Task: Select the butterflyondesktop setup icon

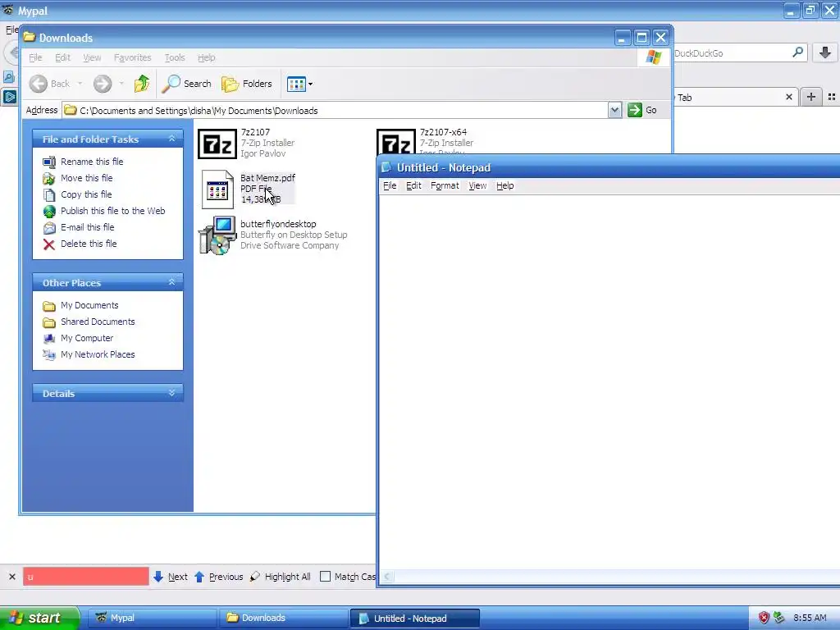Action: tap(217, 235)
